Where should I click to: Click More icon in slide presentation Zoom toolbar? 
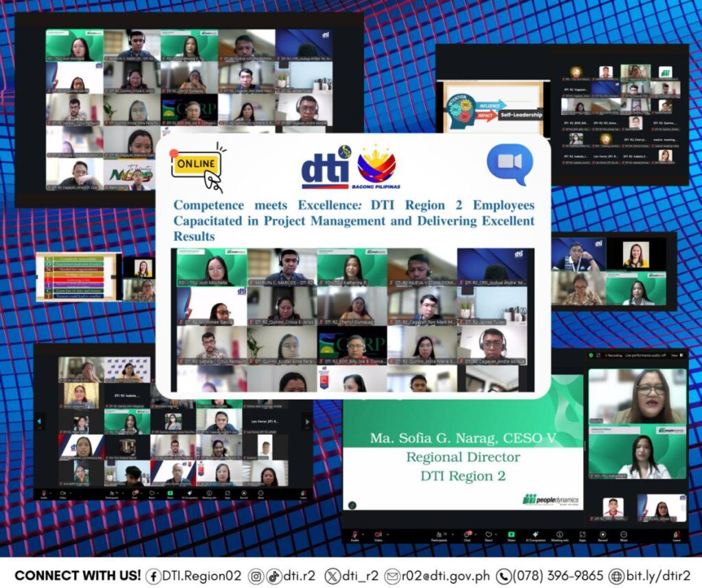pyautogui.click(x=624, y=535)
